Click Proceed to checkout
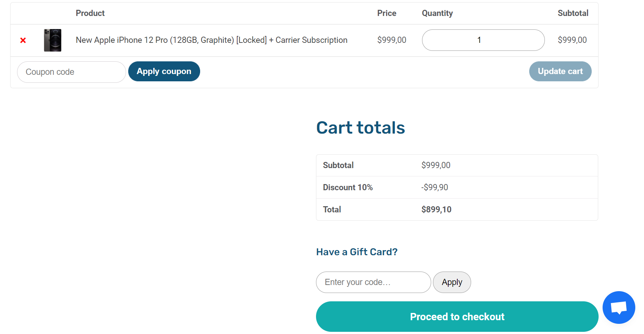 pyautogui.click(x=457, y=317)
